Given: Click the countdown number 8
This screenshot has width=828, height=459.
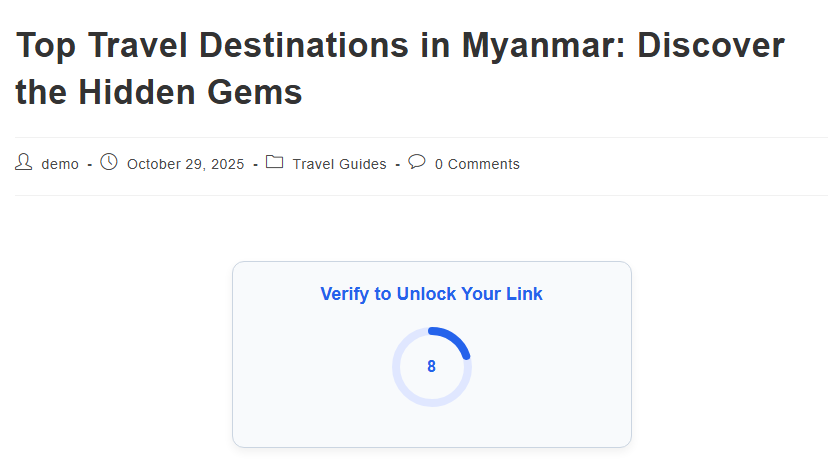Looking at the screenshot, I should coord(432,367).
